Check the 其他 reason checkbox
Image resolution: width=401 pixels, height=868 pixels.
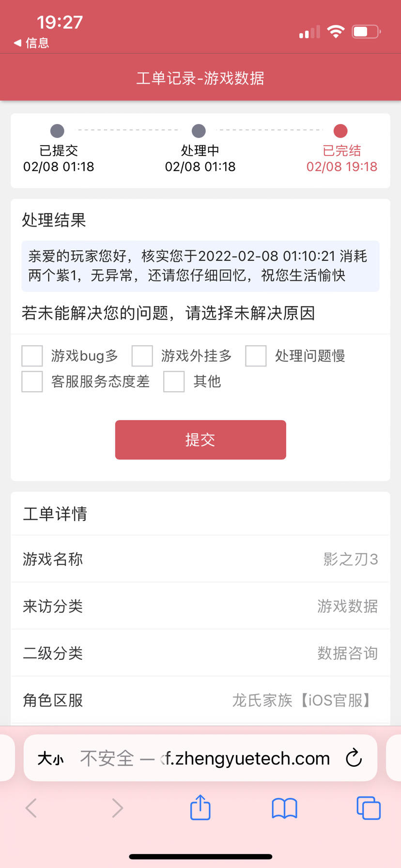(x=174, y=381)
